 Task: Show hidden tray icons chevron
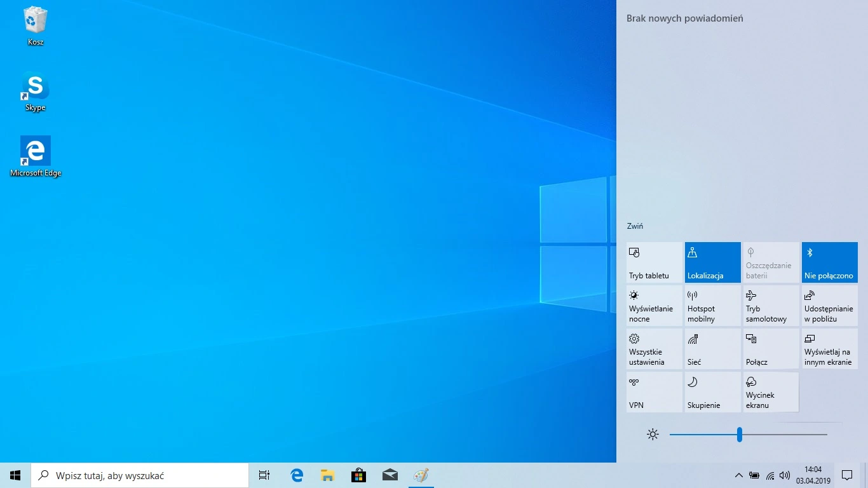point(738,475)
